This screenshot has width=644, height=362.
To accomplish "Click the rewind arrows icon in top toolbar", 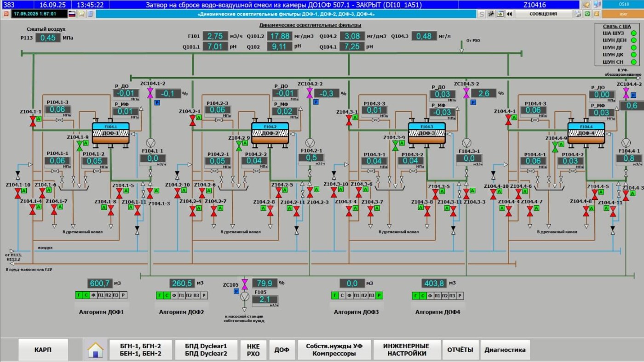I will pos(509,14).
